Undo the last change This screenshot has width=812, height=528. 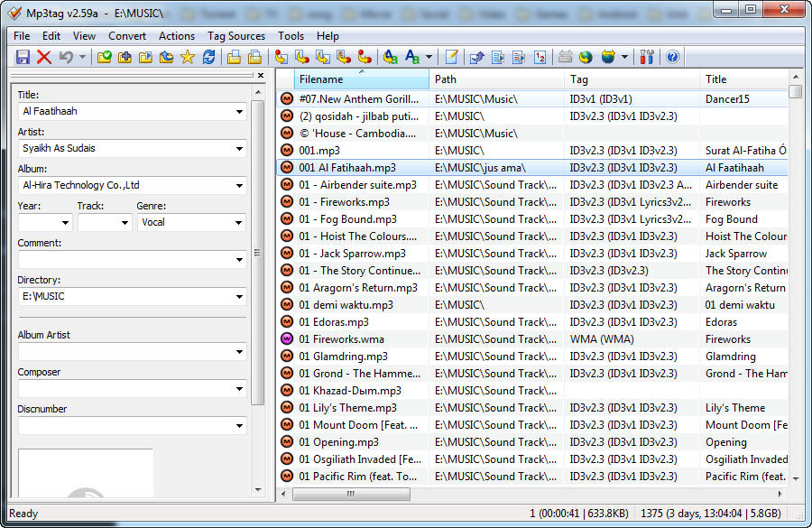tap(66, 57)
